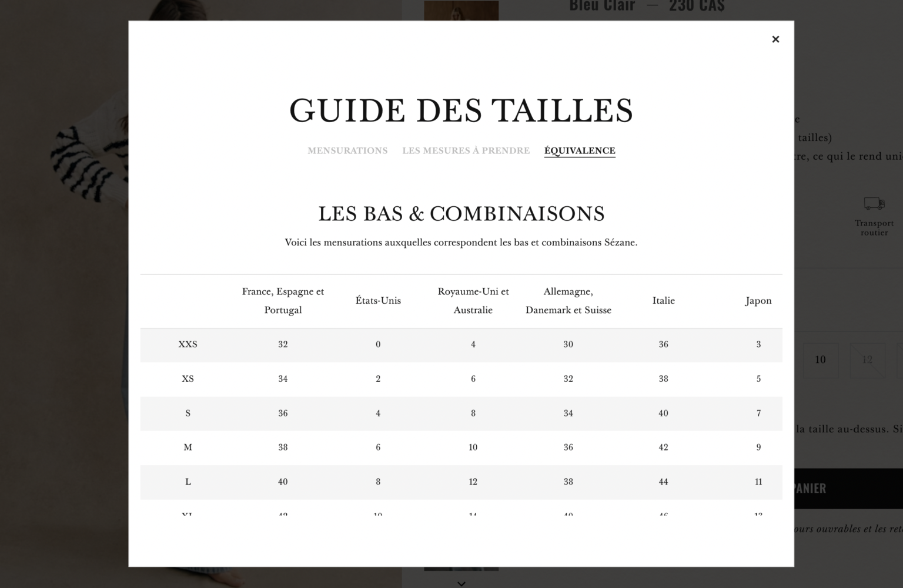Click the XXS row label
Screen dimensions: 903x588
pos(188,345)
